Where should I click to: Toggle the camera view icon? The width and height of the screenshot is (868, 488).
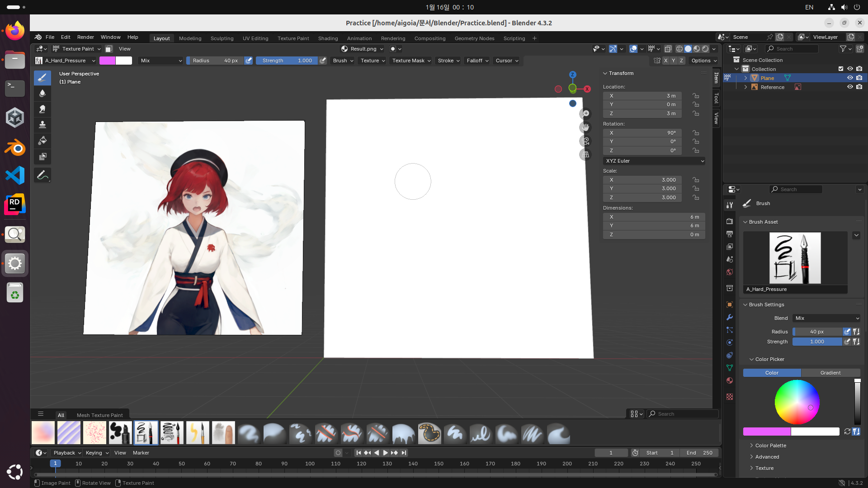tap(586, 141)
